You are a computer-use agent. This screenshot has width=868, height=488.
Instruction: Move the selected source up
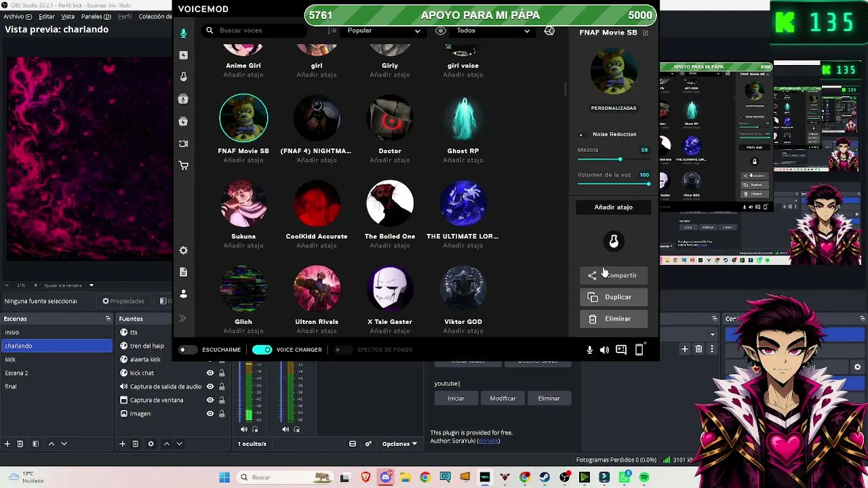166,444
